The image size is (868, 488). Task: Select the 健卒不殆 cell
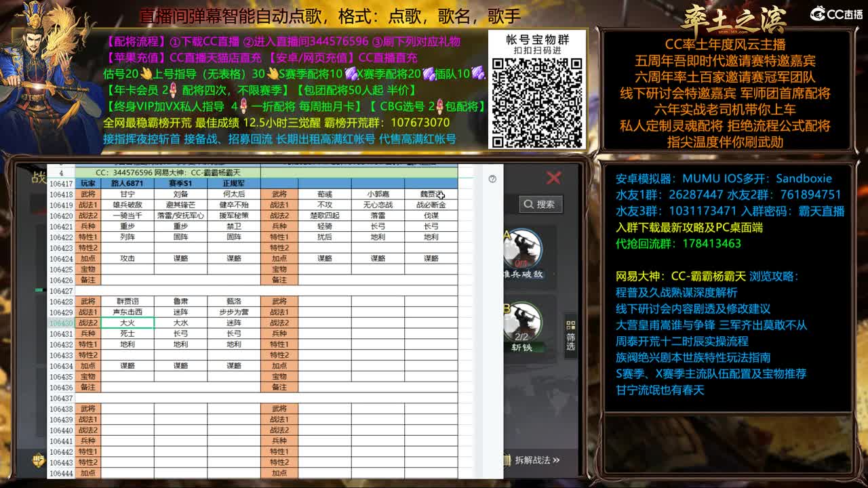(x=234, y=205)
